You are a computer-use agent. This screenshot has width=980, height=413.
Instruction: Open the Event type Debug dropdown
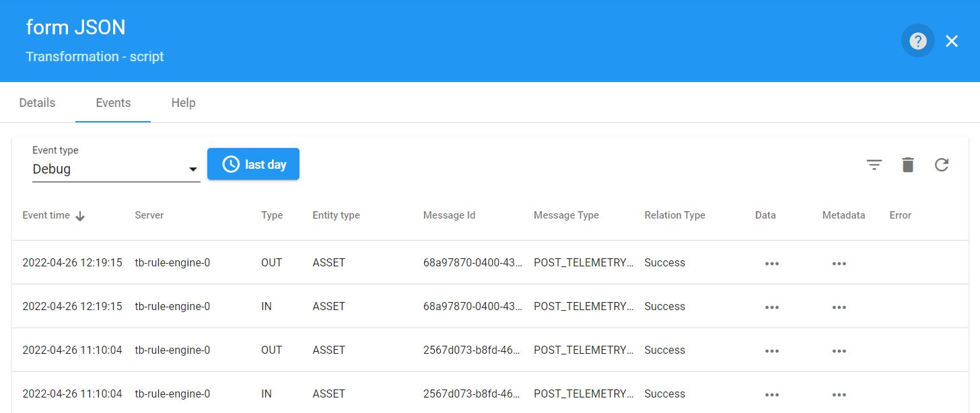pos(116,169)
